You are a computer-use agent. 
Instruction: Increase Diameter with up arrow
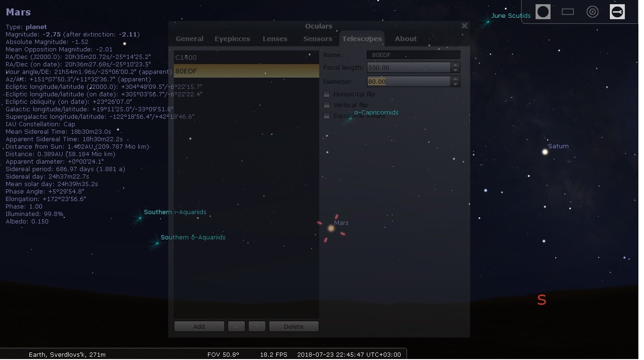tap(455, 79)
